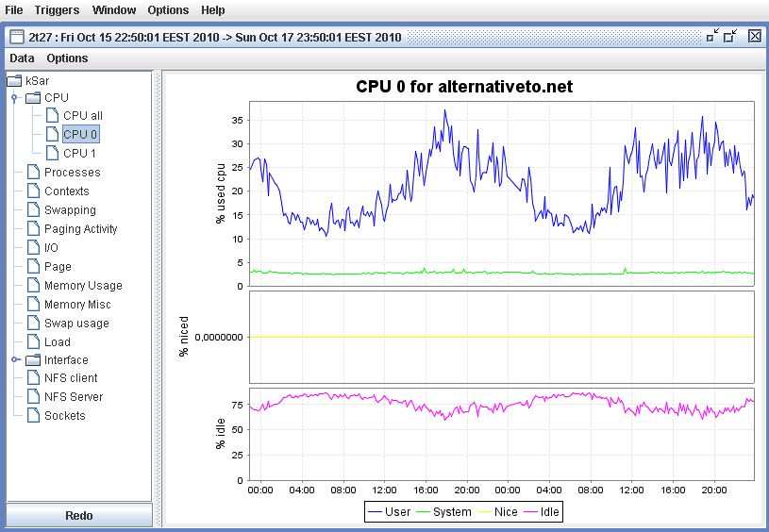
Task: Open the NFS Server entry
Action: (x=74, y=397)
